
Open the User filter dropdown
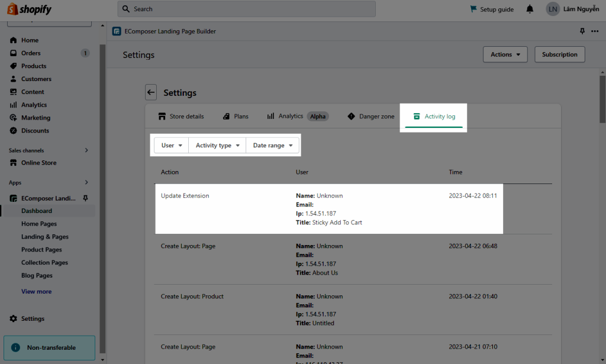pos(171,145)
